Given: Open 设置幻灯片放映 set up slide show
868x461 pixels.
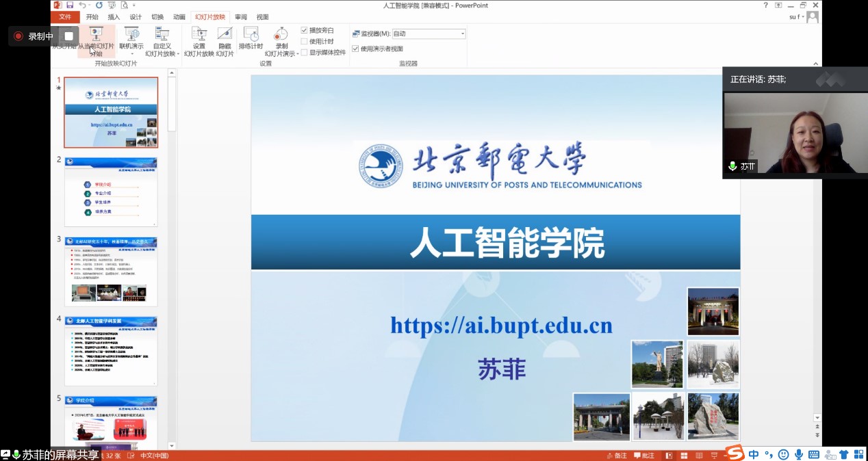Looking at the screenshot, I should pyautogui.click(x=199, y=42).
